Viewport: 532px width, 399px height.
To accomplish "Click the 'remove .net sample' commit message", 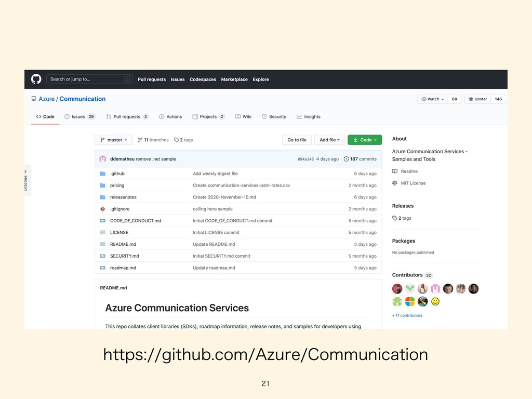I will pyautogui.click(x=156, y=159).
